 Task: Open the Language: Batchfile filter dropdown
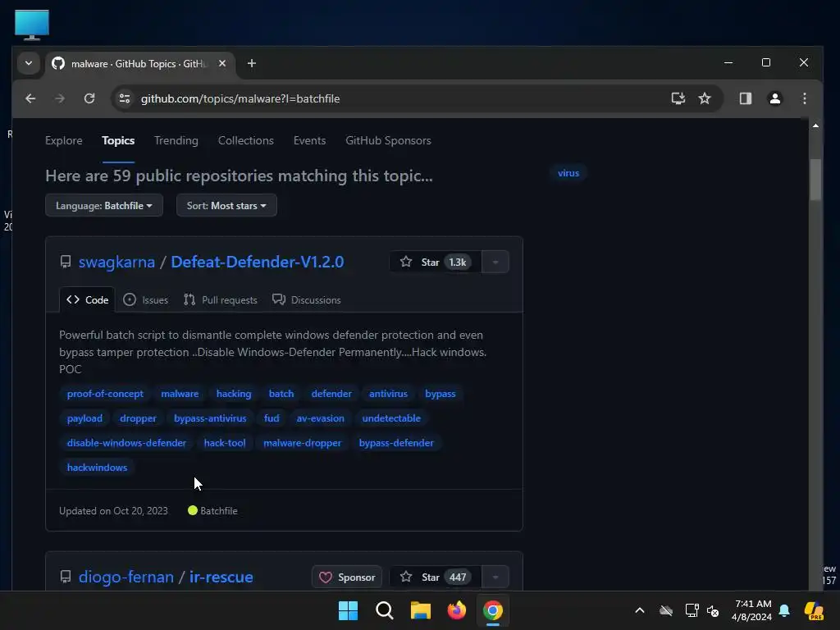click(104, 206)
